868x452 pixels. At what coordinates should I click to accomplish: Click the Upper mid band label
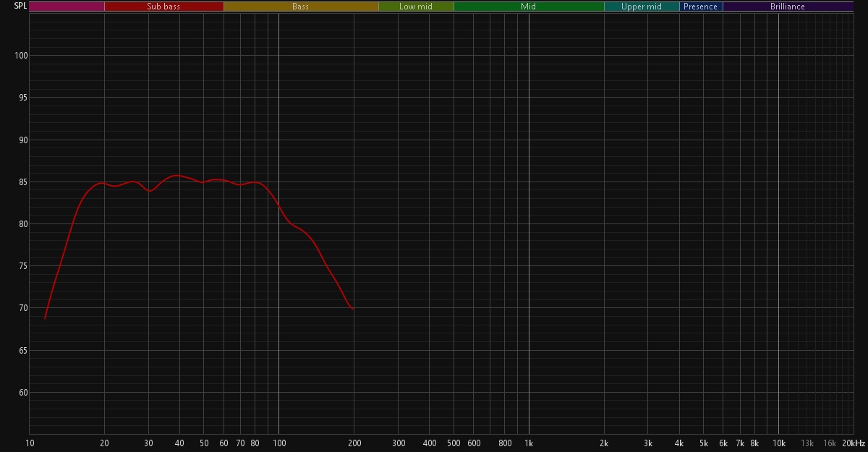642,7
